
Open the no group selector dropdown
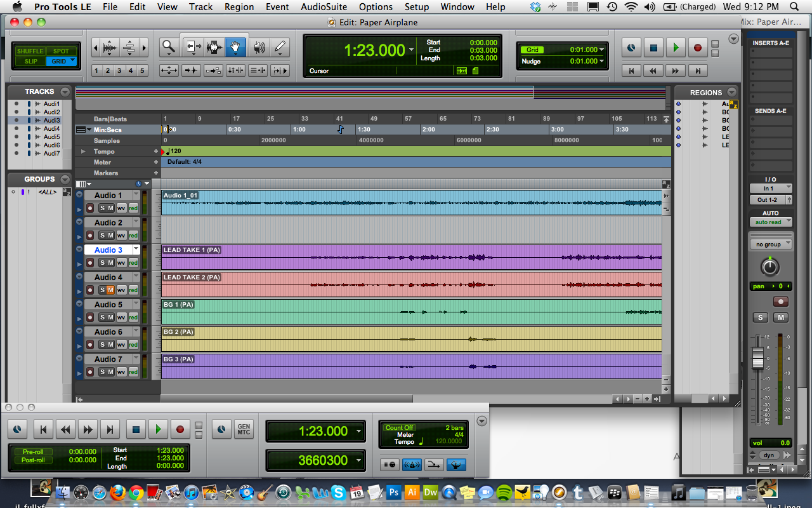tap(771, 244)
